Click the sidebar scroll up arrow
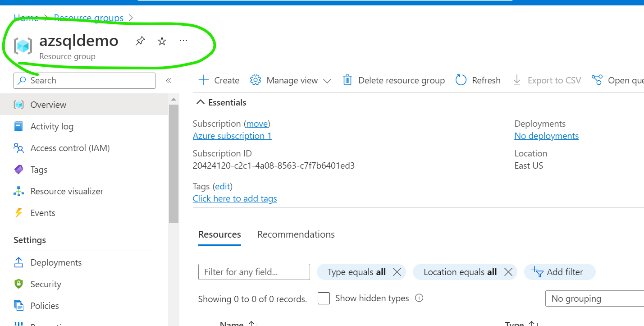This screenshot has width=644, height=326. click(174, 99)
